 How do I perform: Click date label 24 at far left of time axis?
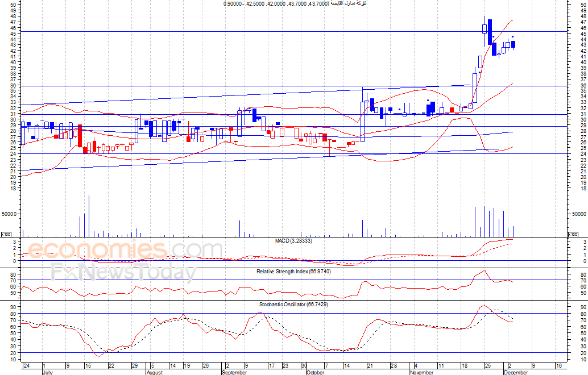click(x=26, y=366)
